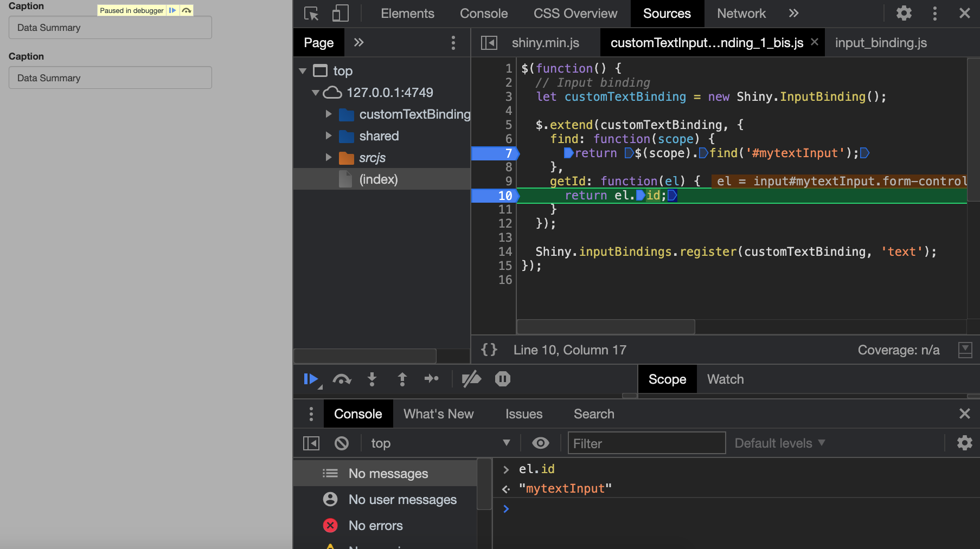The height and width of the screenshot is (549, 980).
Task: Select the No user messages filter
Action: point(385,499)
